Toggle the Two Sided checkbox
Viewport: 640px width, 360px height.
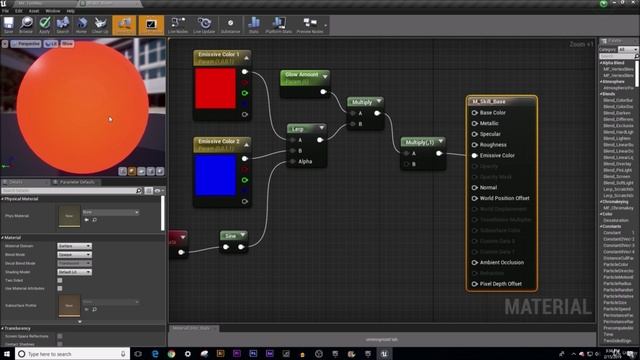point(60,280)
